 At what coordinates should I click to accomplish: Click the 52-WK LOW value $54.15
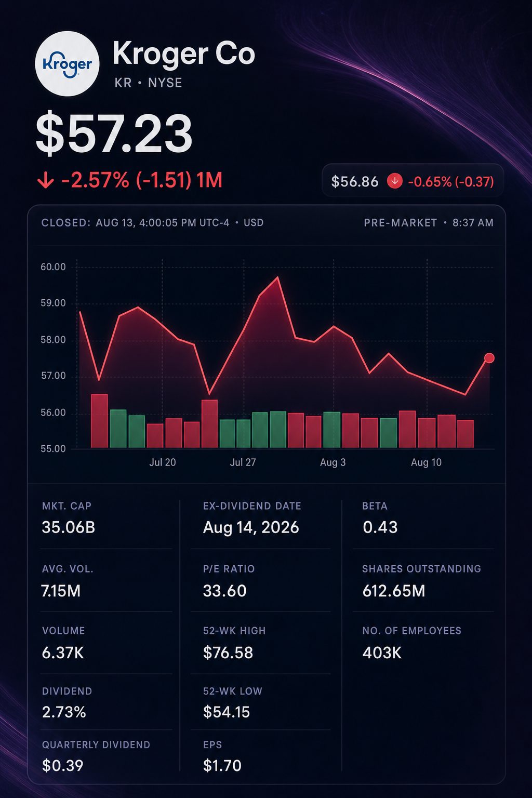click(227, 712)
